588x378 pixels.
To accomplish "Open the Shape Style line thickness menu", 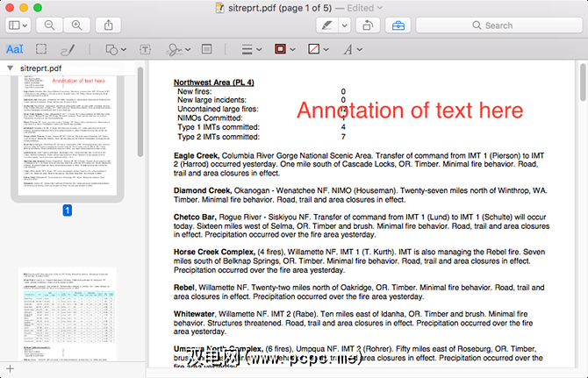I will tap(251, 49).
